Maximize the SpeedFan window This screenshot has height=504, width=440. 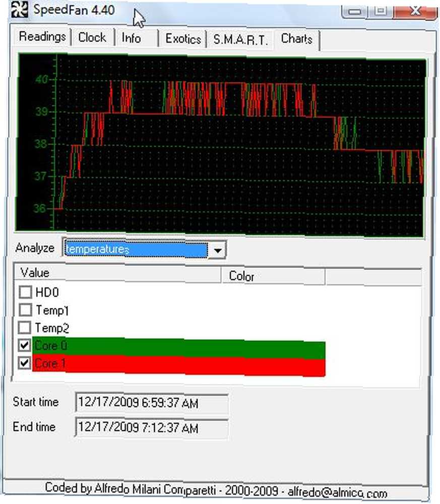coord(381,11)
